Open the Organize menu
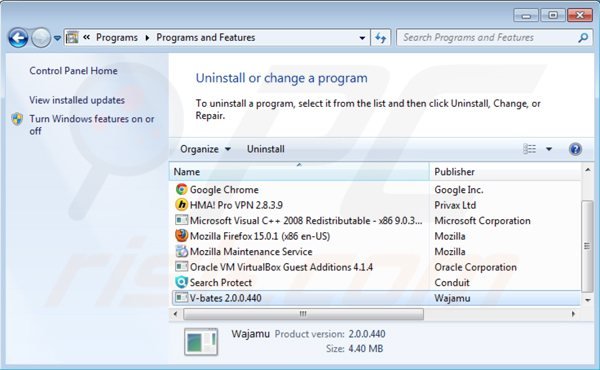Screen dimensions: 600x370 click(x=205, y=149)
